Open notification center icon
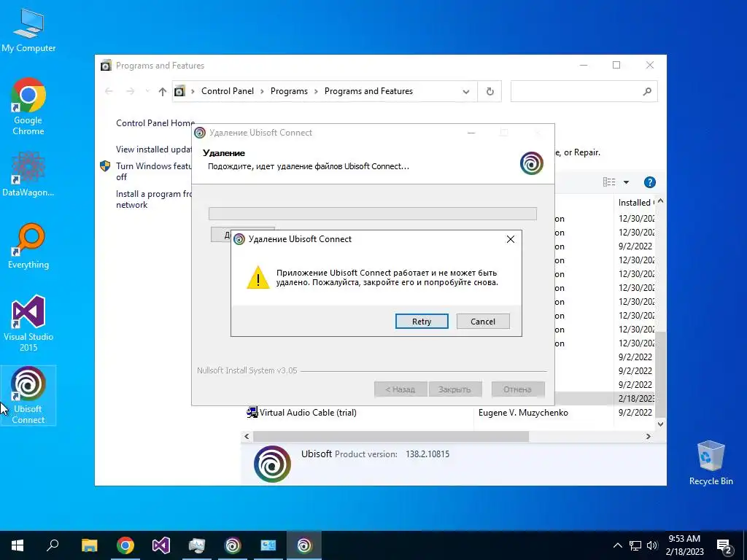Image resolution: width=747 pixels, height=560 pixels. (x=724, y=545)
